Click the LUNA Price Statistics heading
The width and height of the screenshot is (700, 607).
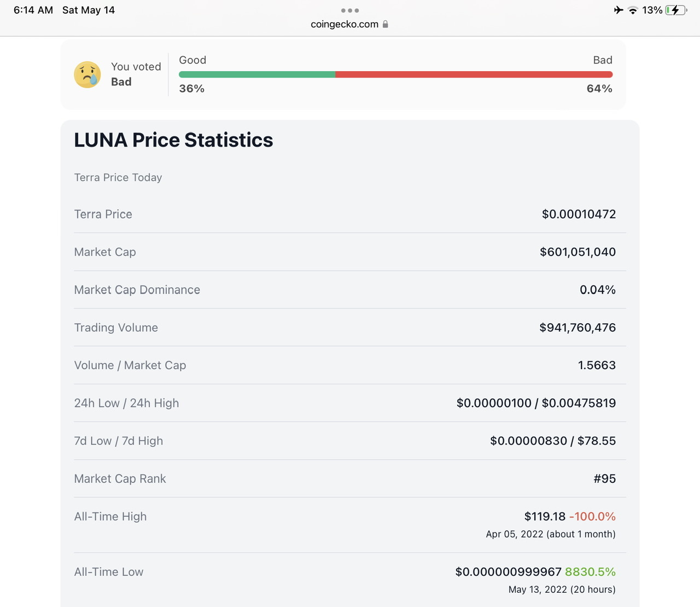[x=173, y=140]
